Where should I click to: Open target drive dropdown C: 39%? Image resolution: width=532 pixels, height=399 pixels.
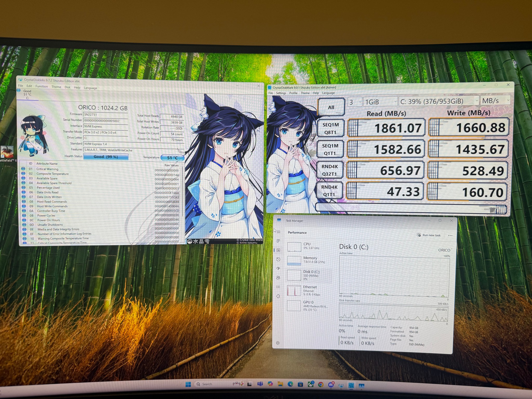click(x=439, y=101)
